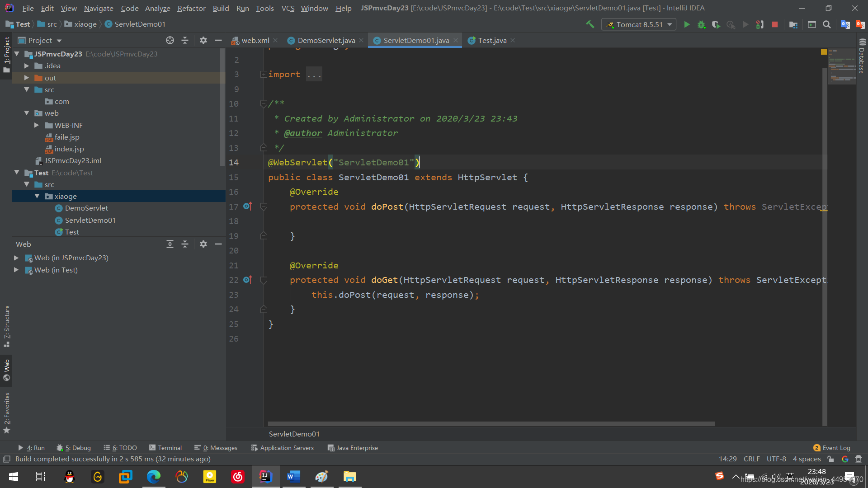
Task: Unfold the collapsed import block on line 3
Action: (x=264, y=74)
